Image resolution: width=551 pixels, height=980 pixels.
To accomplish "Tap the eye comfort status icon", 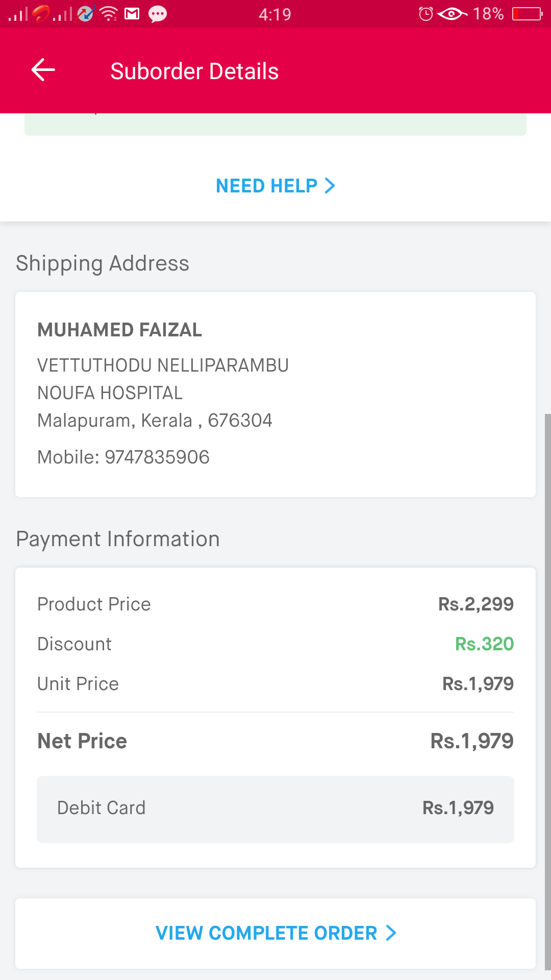I will (x=452, y=14).
